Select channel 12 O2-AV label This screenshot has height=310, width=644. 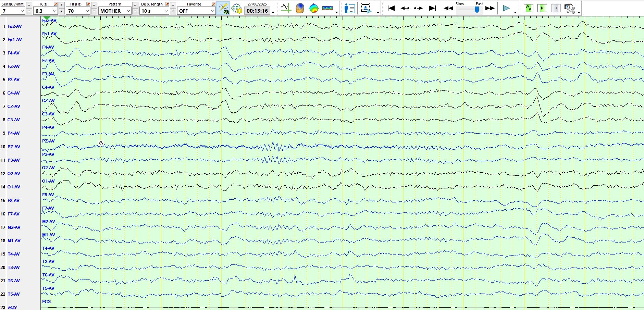click(14, 174)
